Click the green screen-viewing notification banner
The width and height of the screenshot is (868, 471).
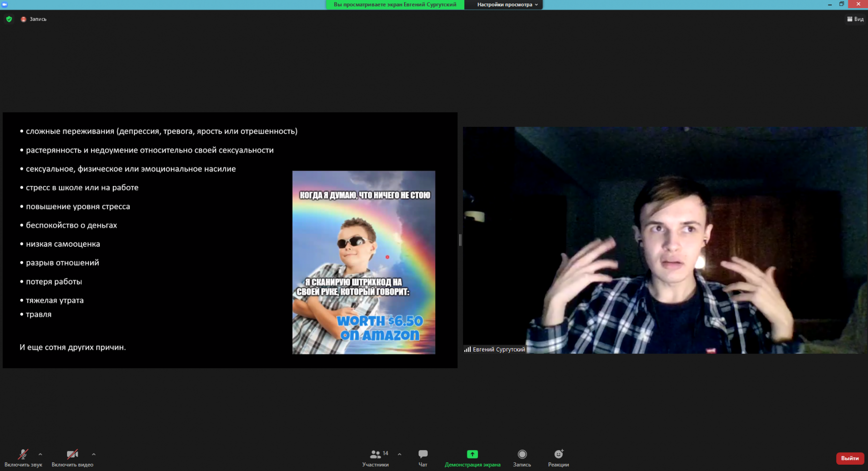[395, 5]
